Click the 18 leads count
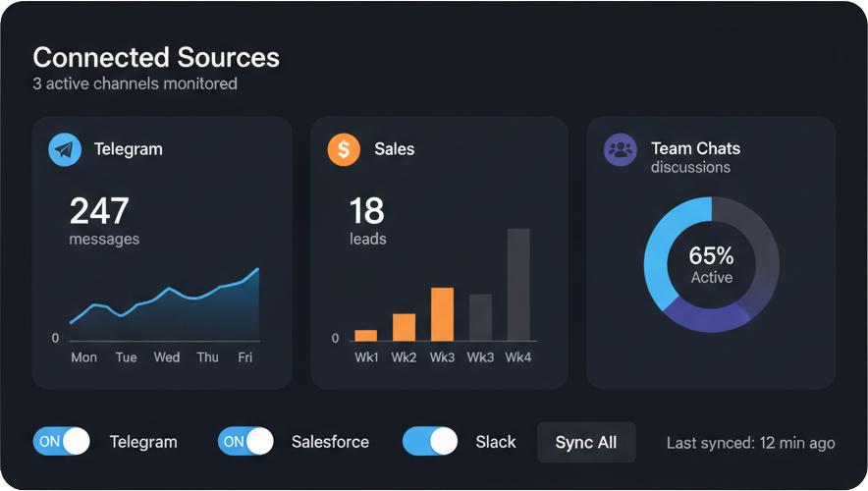This screenshot has width=868, height=491. pos(366,211)
